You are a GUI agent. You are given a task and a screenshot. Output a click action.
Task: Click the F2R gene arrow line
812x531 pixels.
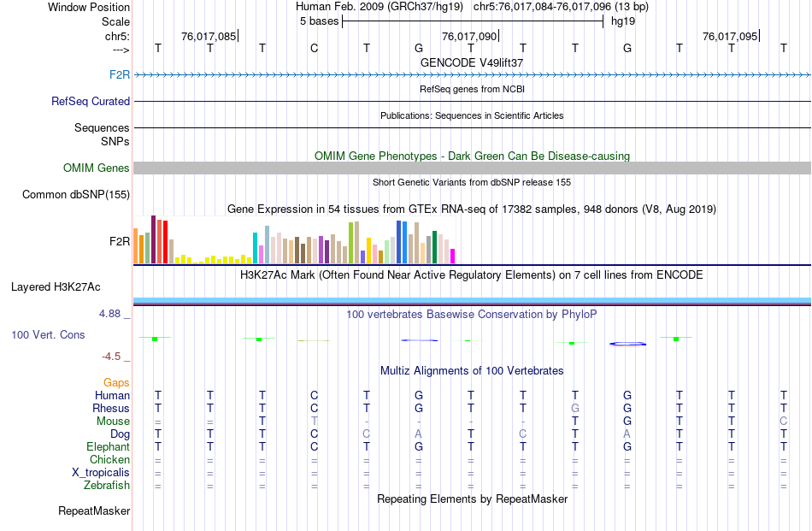[x=472, y=75]
